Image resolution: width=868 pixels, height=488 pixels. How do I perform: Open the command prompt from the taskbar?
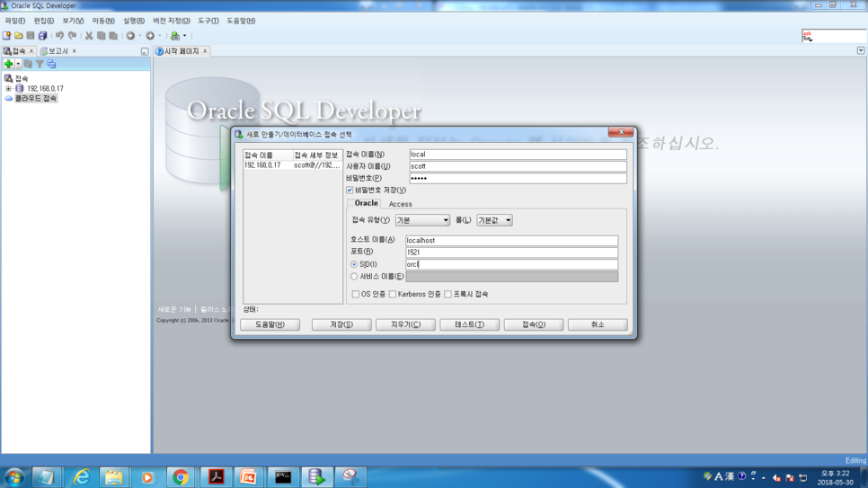click(x=283, y=477)
